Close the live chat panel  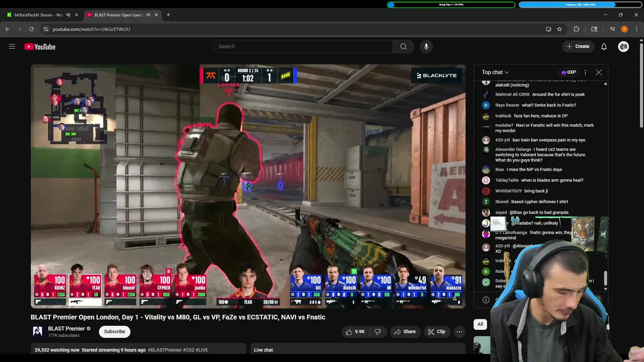coord(599,72)
